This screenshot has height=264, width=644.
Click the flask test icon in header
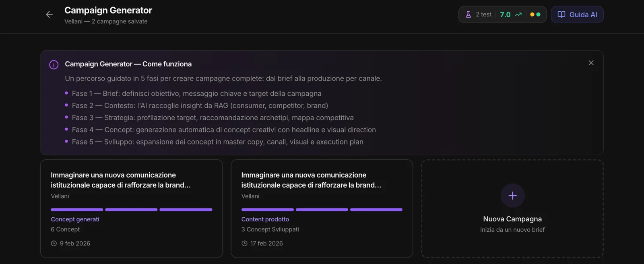point(468,14)
